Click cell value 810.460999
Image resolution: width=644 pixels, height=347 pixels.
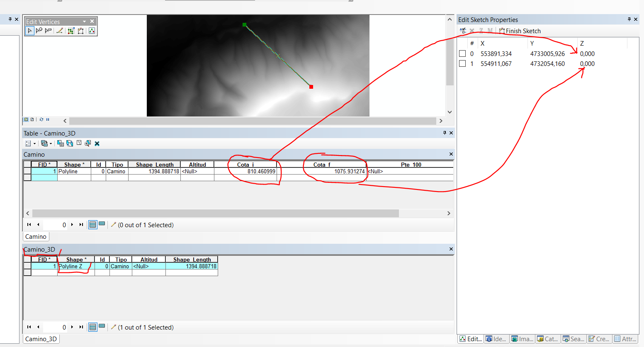pos(261,171)
